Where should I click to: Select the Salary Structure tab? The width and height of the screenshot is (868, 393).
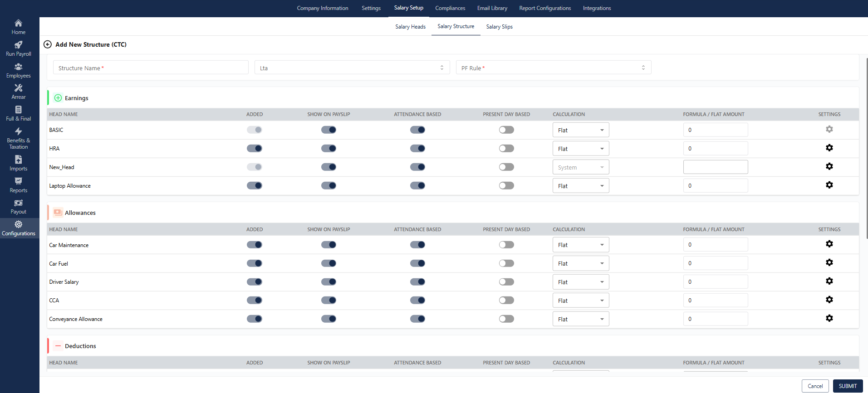456,26
